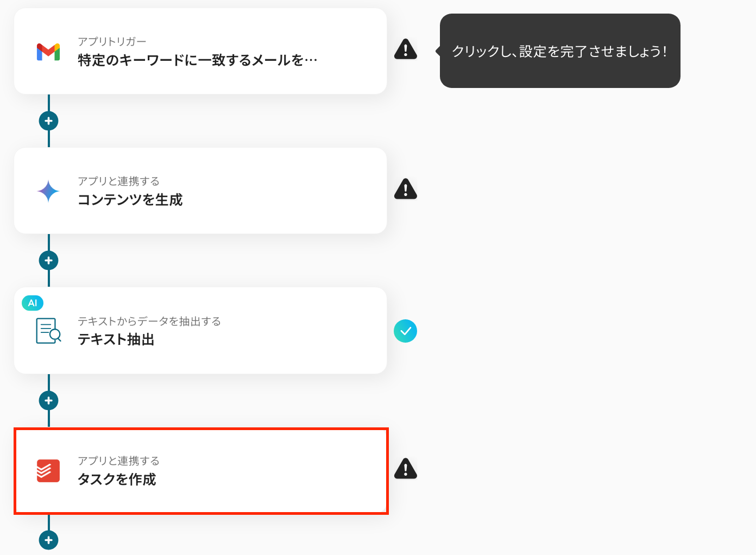This screenshot has width=756, height=555.
Task: Add a step below タスクを作成
Action: point(49,540)
